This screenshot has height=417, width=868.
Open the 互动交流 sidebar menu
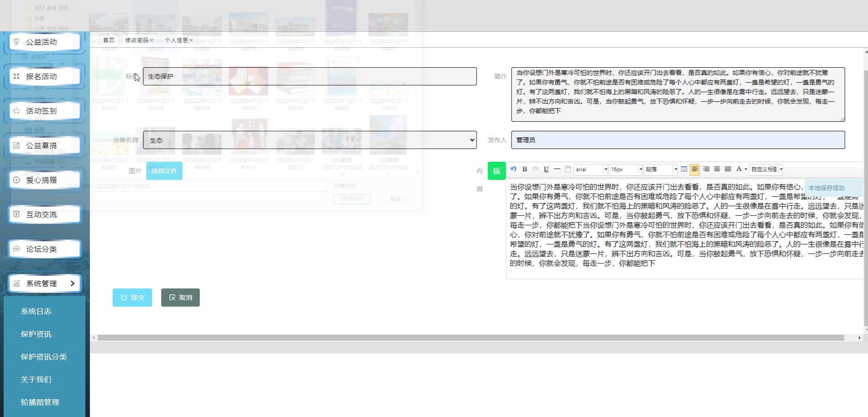(44, 214)
